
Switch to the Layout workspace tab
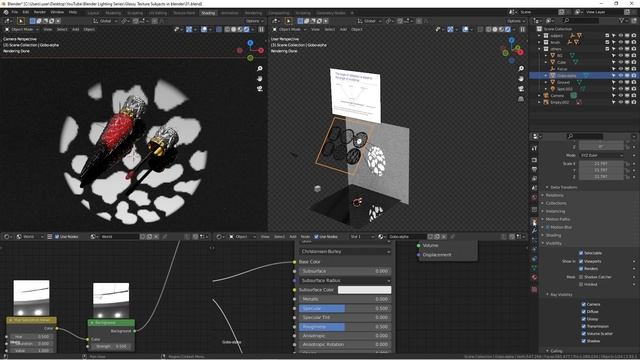[x=93, y=13]
